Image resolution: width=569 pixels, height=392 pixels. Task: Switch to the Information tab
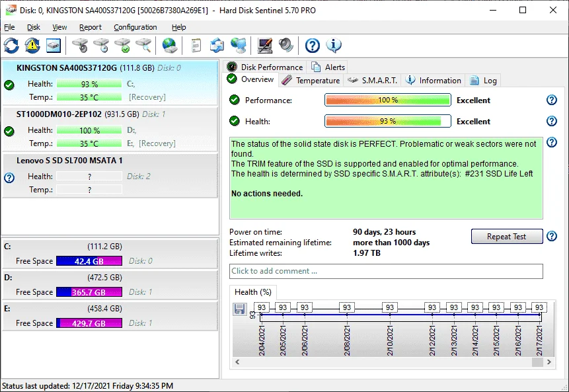tap(434, 81)
